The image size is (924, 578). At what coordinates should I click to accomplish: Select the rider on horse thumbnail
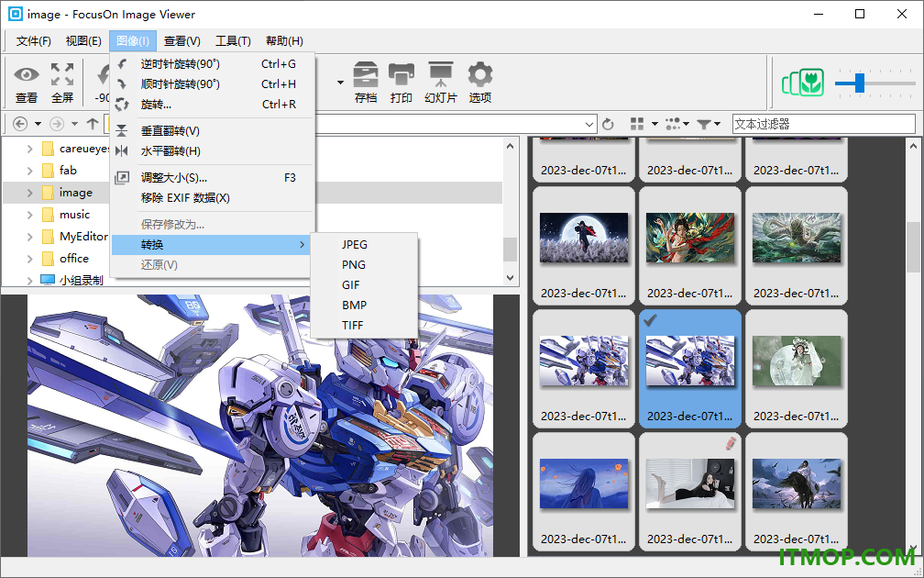click(x=796, y=484)
